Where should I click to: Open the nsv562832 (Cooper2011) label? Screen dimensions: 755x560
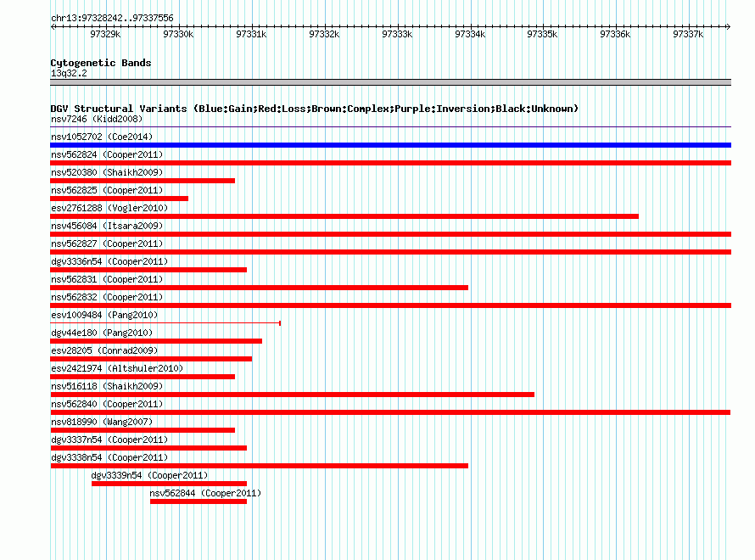(107, 297)
